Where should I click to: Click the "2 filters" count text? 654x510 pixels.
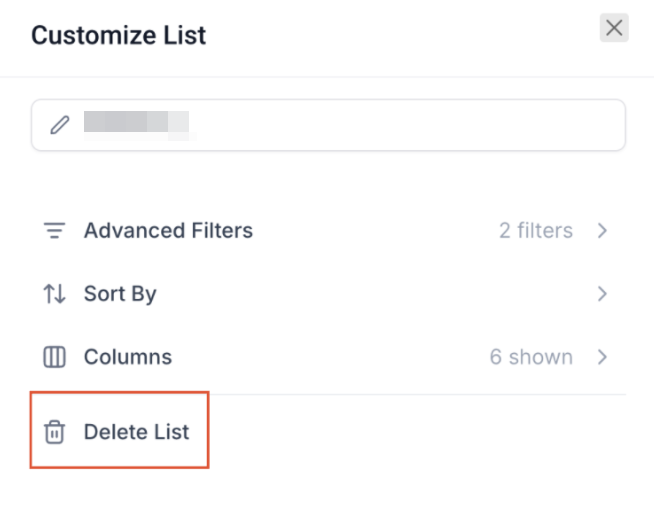coord(535,231)
